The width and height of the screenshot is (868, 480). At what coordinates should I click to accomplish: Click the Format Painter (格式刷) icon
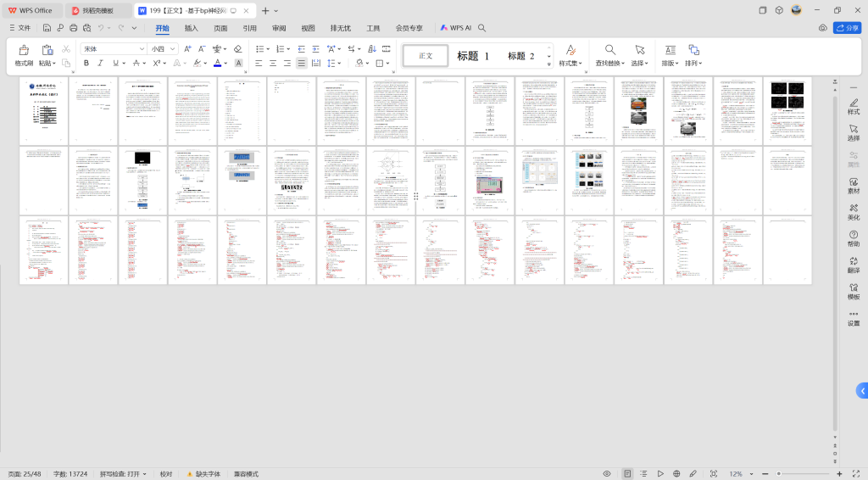click(24, 50)
